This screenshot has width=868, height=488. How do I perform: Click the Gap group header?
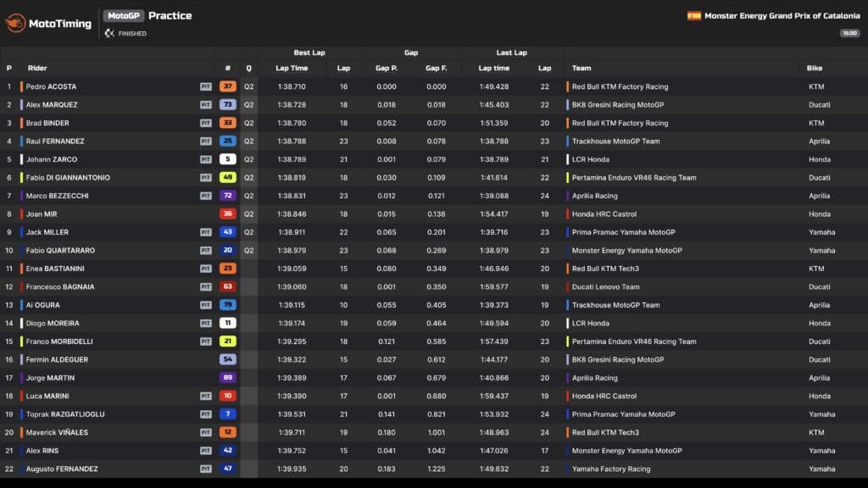coord(411,53)
